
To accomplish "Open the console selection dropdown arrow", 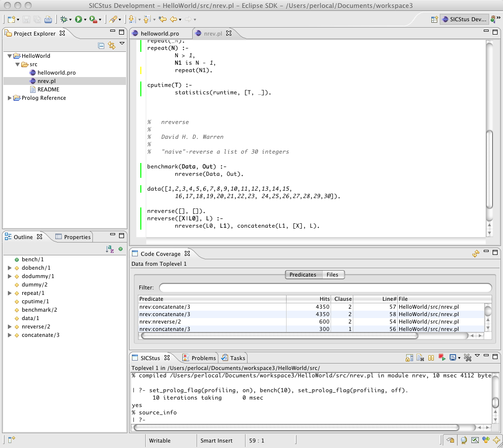I will (x=459, y=358).
